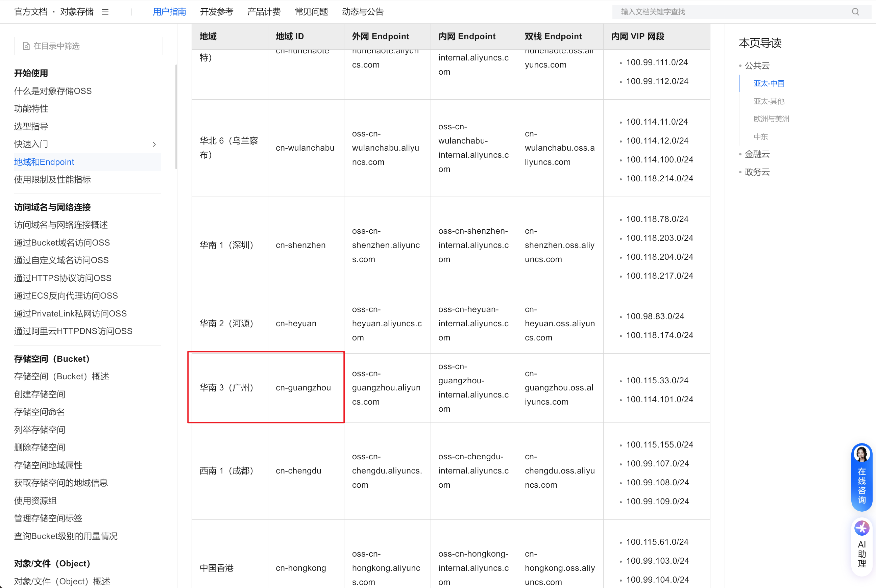Screen dimensions: 876x588
Task: Click the filter icon in 在目录中筛选 box
Action: tap(26, 46)
